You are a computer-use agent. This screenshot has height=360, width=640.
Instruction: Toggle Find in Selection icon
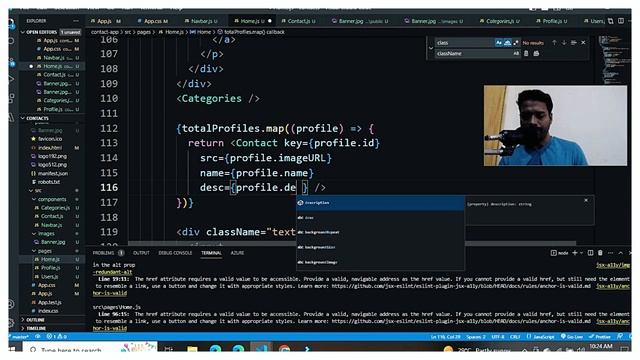point(573,42)
